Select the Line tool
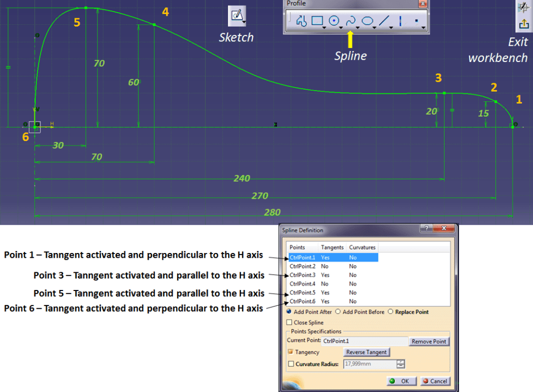533x392 pixels. click(384, 21)
